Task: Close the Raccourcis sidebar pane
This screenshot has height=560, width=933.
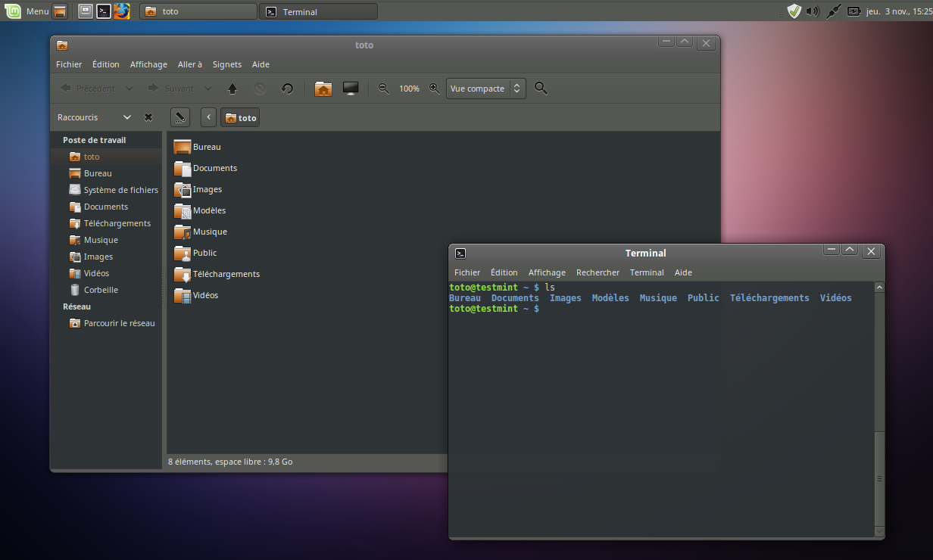Action: (x=148, y=117)
